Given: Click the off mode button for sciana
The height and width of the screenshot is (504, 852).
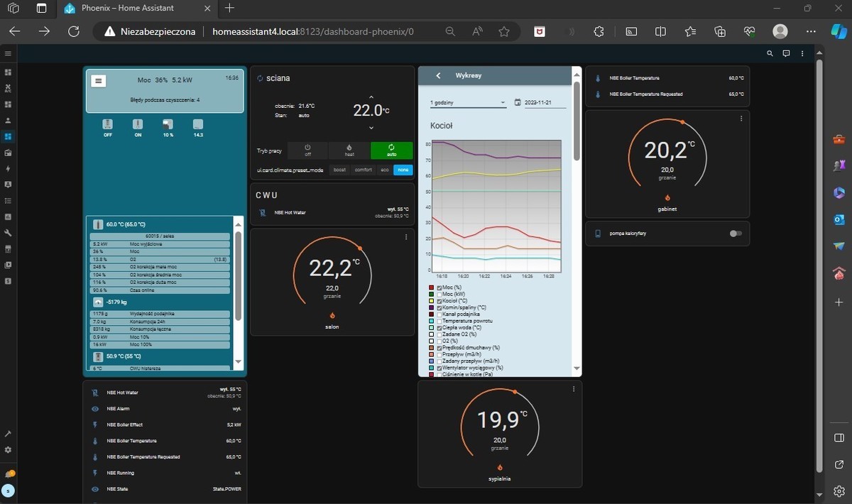Looking at the screenshot, I should pos(307,150).
